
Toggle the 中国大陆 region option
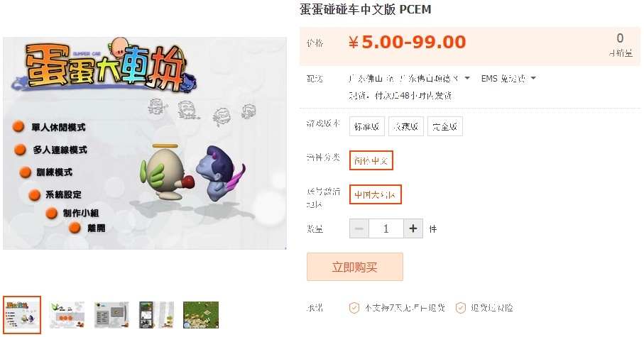pyautogui.click(x=376, y=194)
